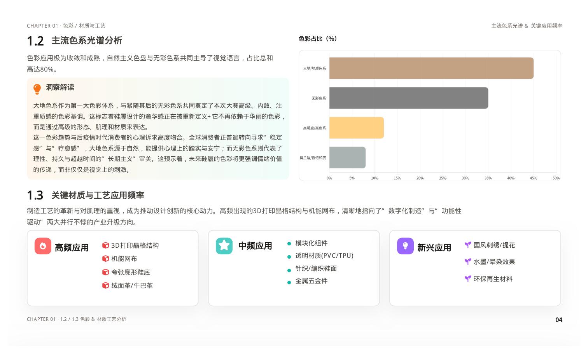The image size is (588, 364).
Task: Select the sprout icon next to 水墨/晕染效果
Action: click(x=468, y=262)
